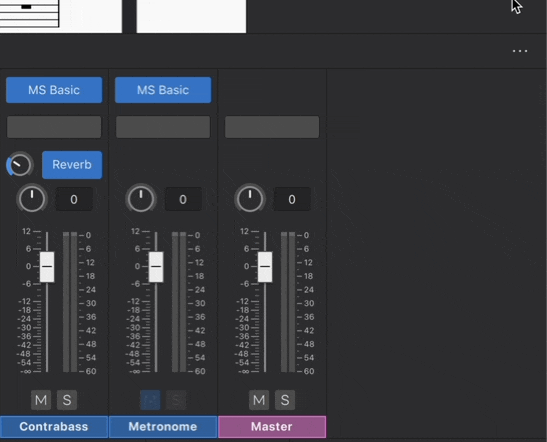
Task: Click the empty Metronome audio FX slot
Action: [x=163, y=127]
